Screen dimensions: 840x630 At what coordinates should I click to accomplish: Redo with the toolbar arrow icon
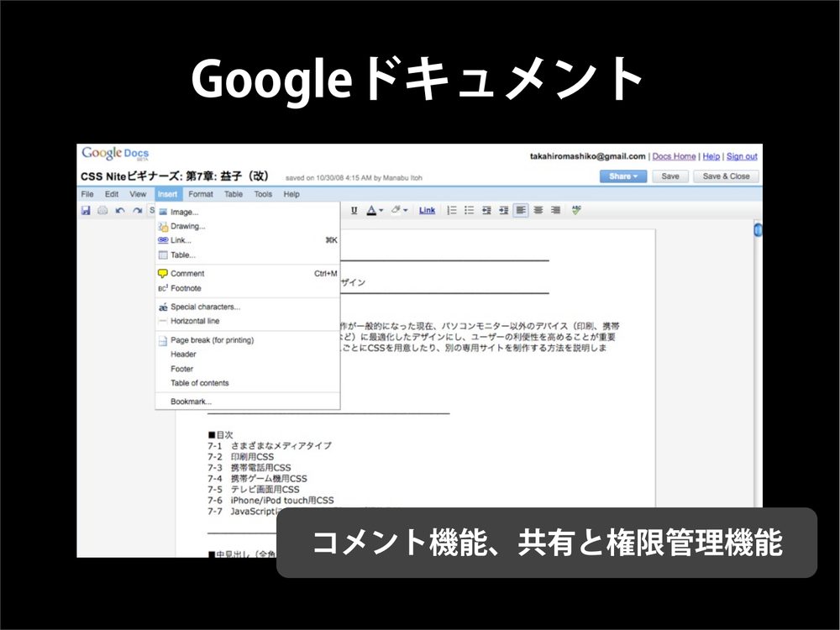point(137,211)
